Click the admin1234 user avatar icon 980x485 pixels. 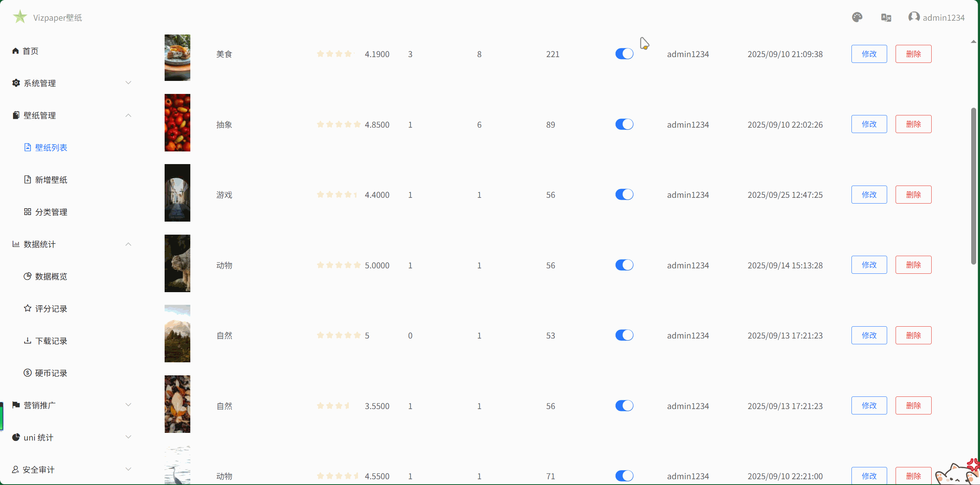[x=914, y=17]
